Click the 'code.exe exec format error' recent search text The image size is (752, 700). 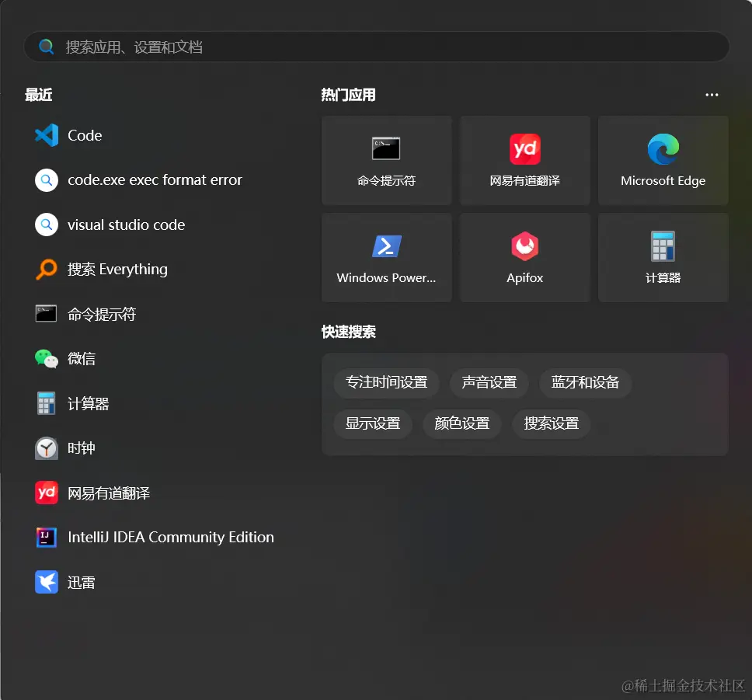coord(155,180)
